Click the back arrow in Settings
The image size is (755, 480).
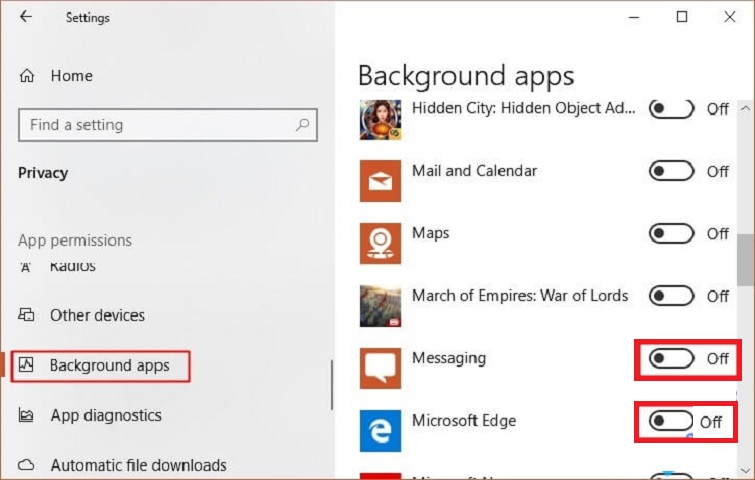click(25, 17)
